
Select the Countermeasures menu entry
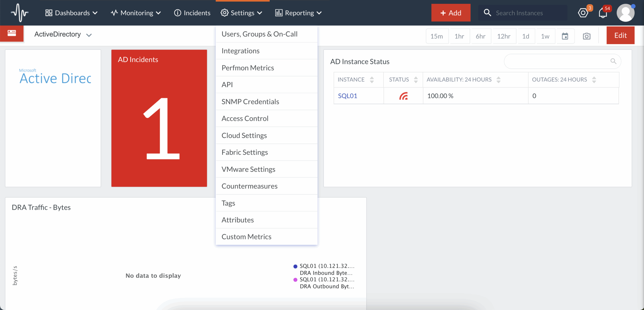click(249, 186)
